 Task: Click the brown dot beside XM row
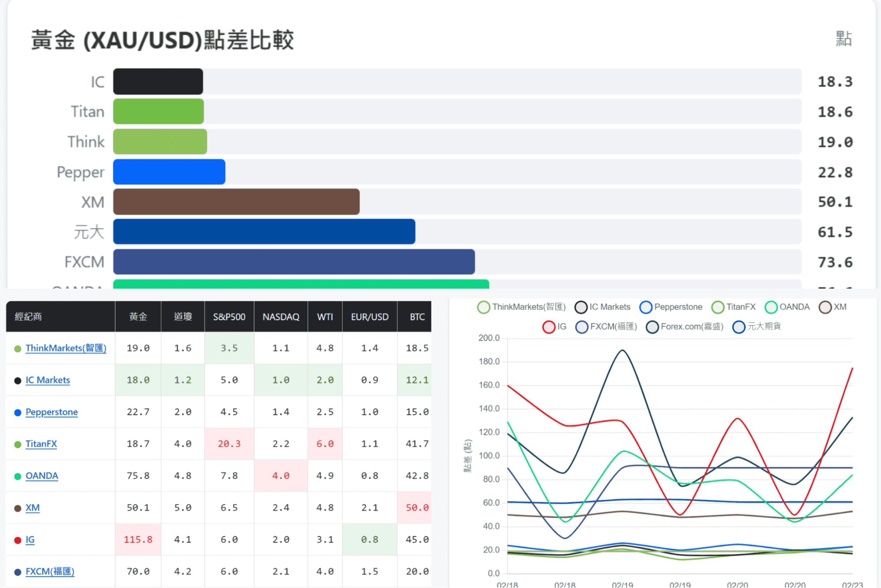17,507
